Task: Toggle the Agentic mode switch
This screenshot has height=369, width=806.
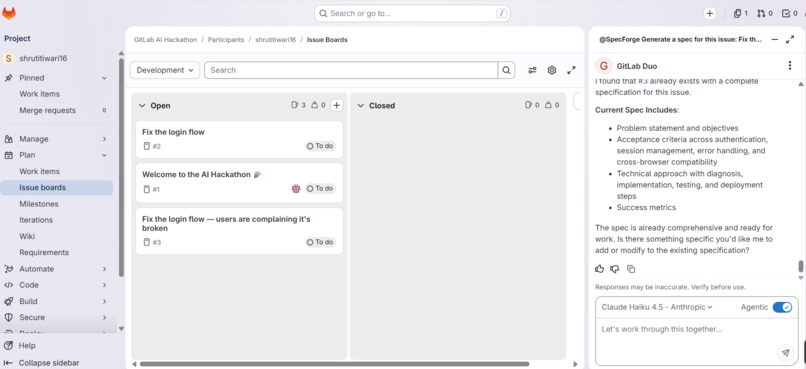Action: coord(782,307)
